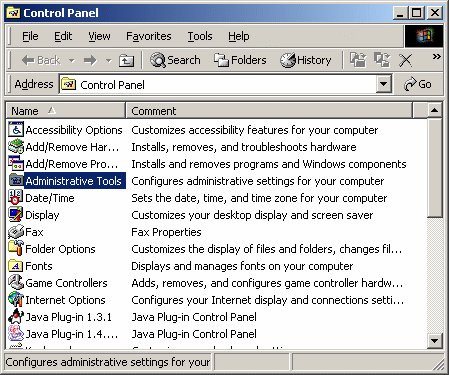Image resolution: width=449 pixels, height=375 pixels.
Task: Open the Forward button history dropdown arrow
Action: click(x=108, y=61)
